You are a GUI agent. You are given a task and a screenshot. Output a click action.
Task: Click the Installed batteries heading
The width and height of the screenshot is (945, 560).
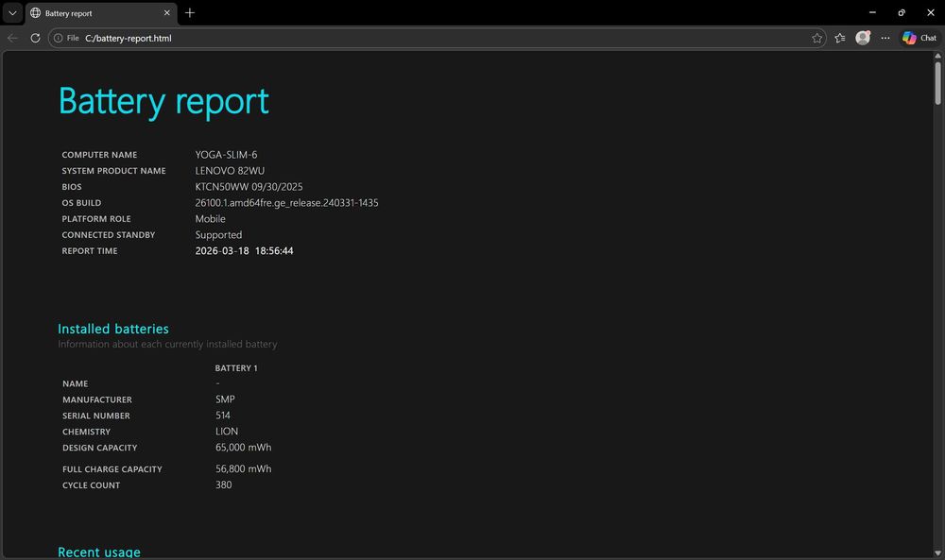pos(113,329)
